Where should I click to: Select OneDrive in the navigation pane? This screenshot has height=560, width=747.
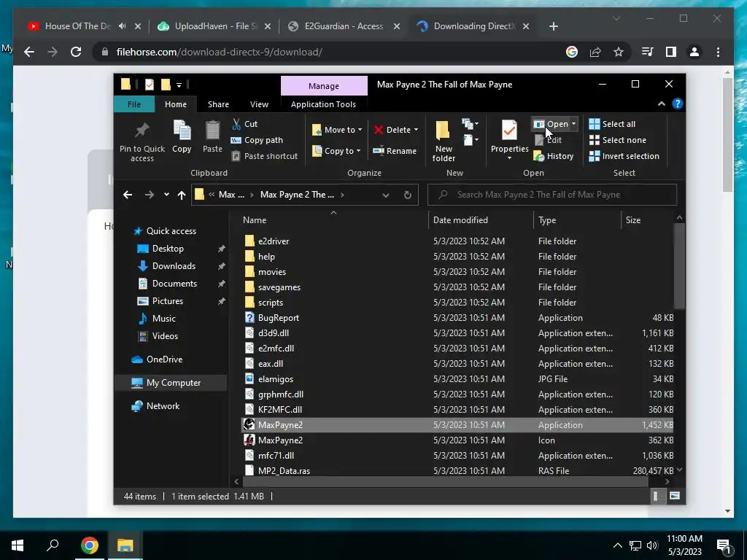click(164, 359)
